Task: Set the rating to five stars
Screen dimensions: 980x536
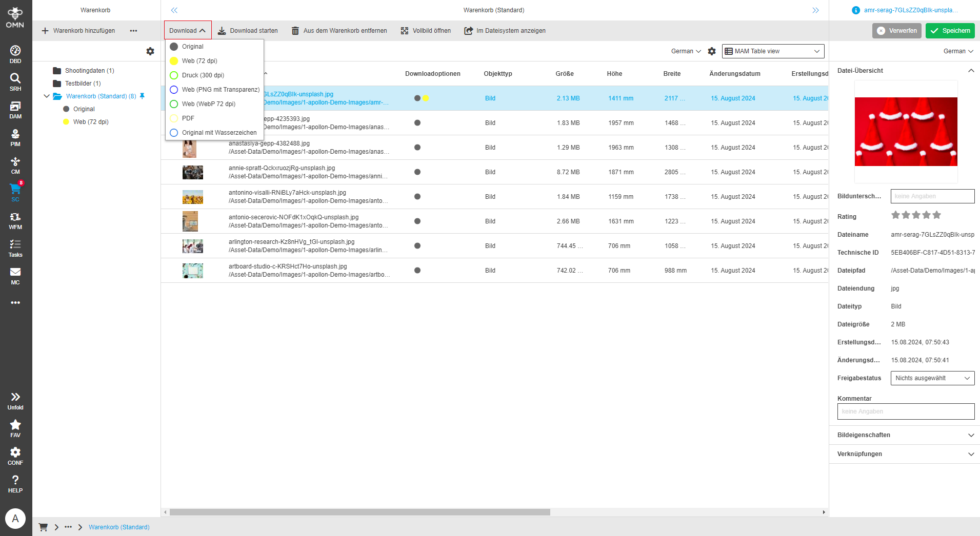Action: pos(937,215)
